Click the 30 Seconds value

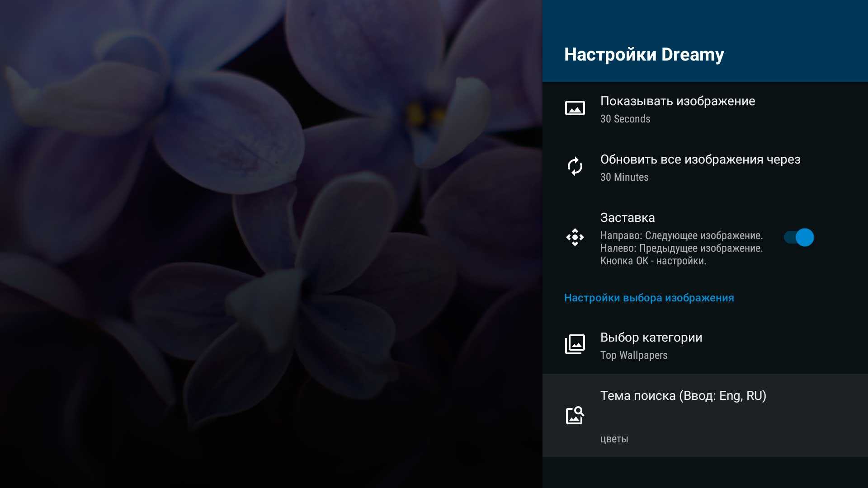(x=625, y=119)
